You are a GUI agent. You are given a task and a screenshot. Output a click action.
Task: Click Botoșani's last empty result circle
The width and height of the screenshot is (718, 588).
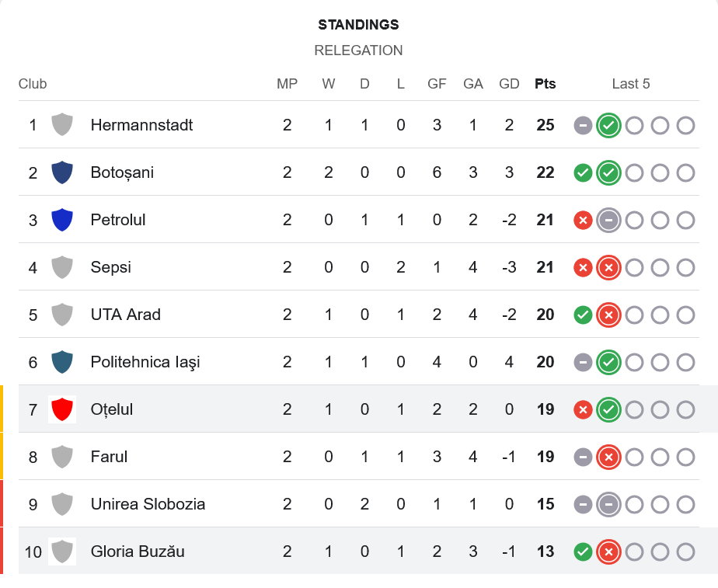coord(685,172)
